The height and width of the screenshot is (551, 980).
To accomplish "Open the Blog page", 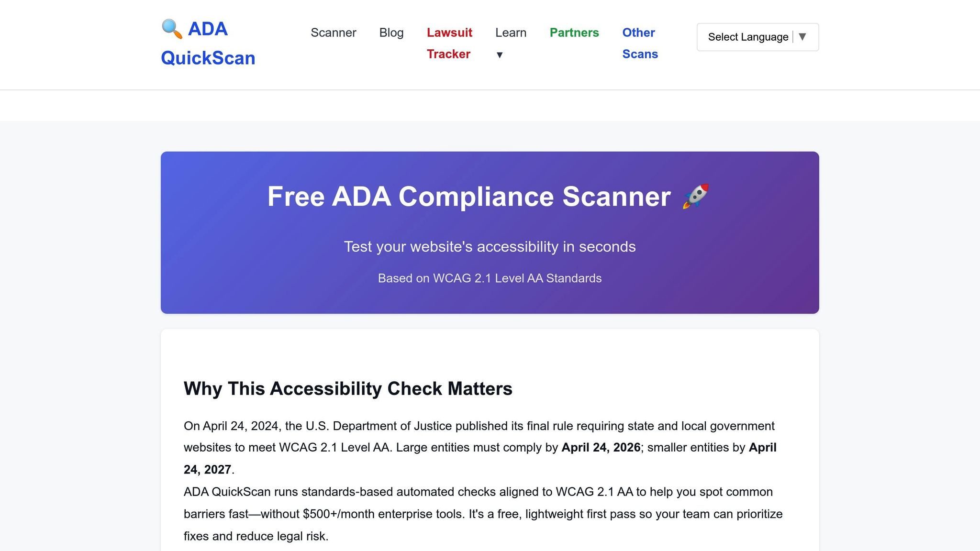I will tap(391, 33).
